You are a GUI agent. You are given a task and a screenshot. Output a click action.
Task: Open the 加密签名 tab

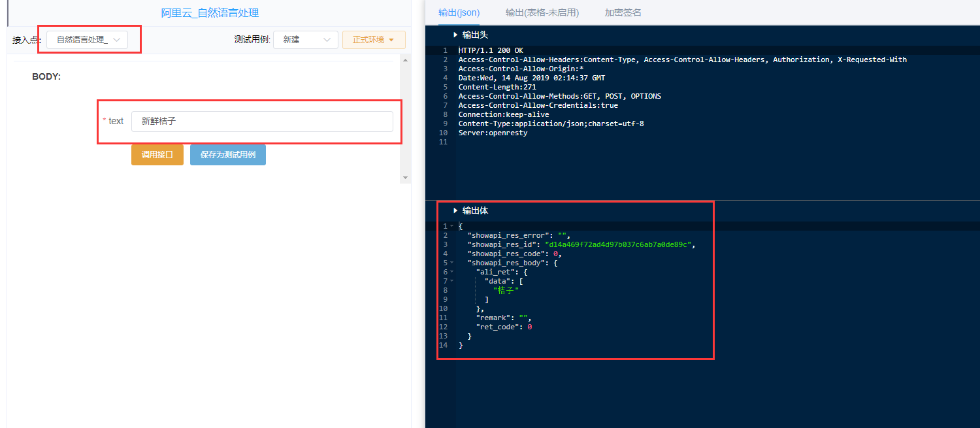(623, 12)
